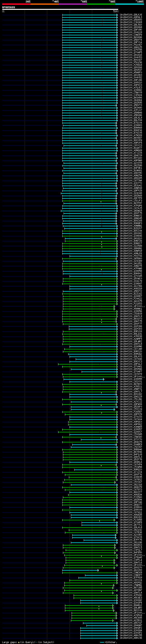The height and width of the screenshot is (644, 146).
Task: Select hit label UniRef100_B7FF75
Action: click(x=131, y=540)
